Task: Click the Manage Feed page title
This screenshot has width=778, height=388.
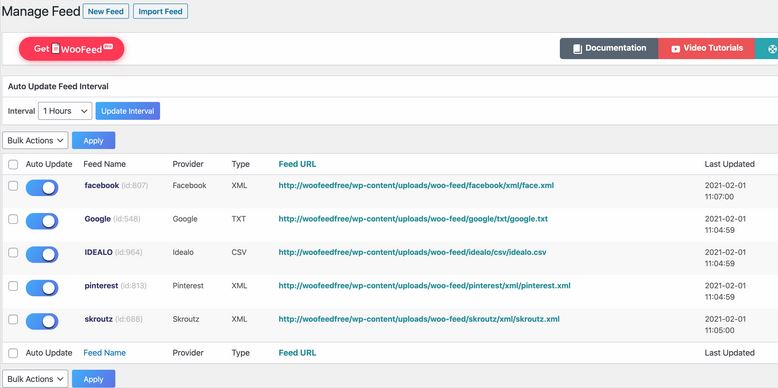Action: (41, 11)
